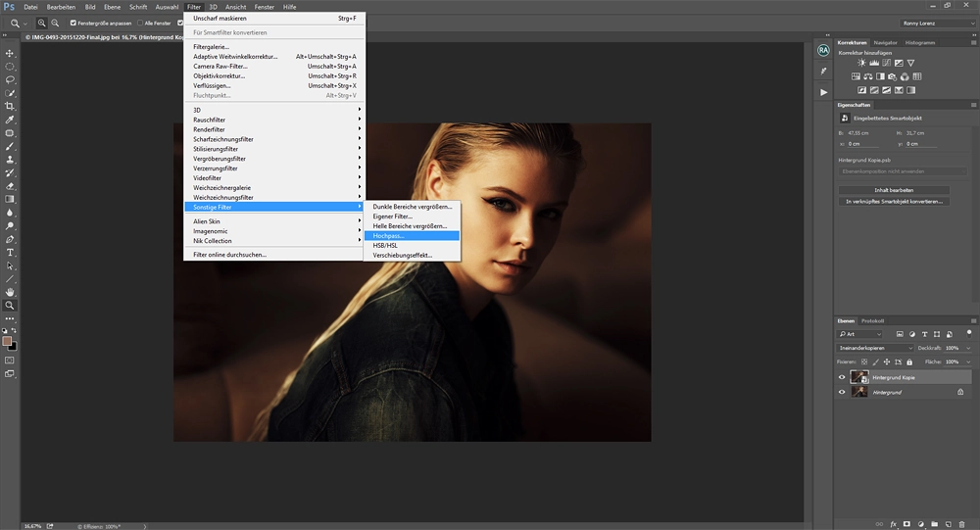Viewport: 980px width, 530px height.
Task: Choose Verschiebungseffekt... in submenu
Action: pos(412,256)
